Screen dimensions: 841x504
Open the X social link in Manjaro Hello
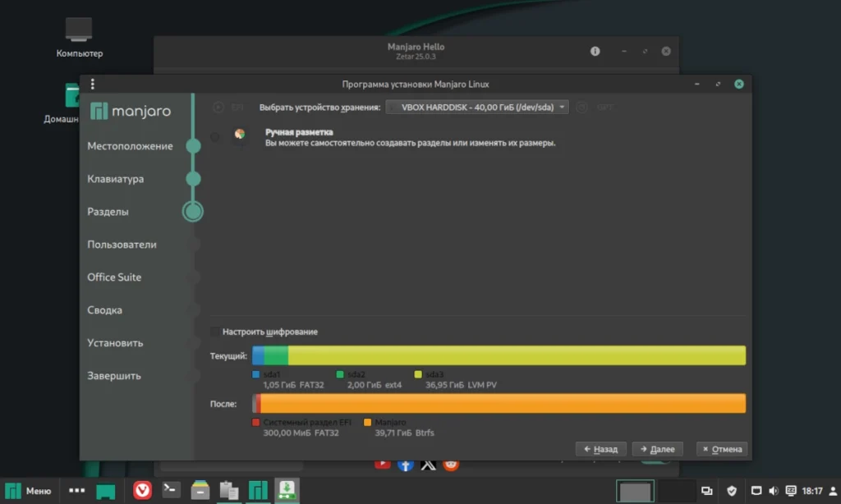[x=428, y=465]
